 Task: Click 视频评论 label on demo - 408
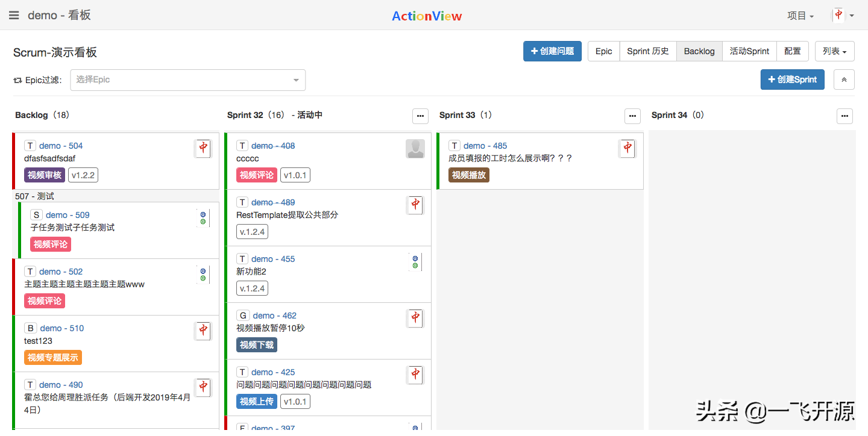257,175
